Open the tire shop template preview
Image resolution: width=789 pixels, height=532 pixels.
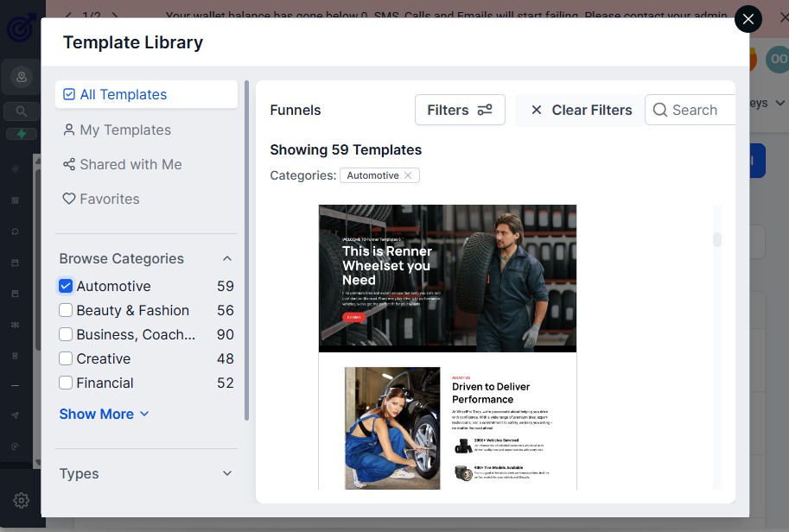(448, 347)
